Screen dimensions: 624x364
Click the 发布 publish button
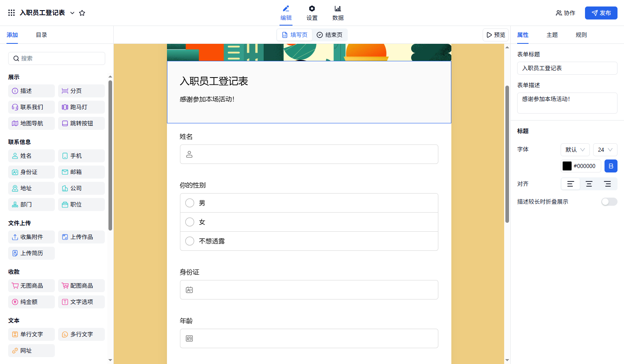[601, 13]
